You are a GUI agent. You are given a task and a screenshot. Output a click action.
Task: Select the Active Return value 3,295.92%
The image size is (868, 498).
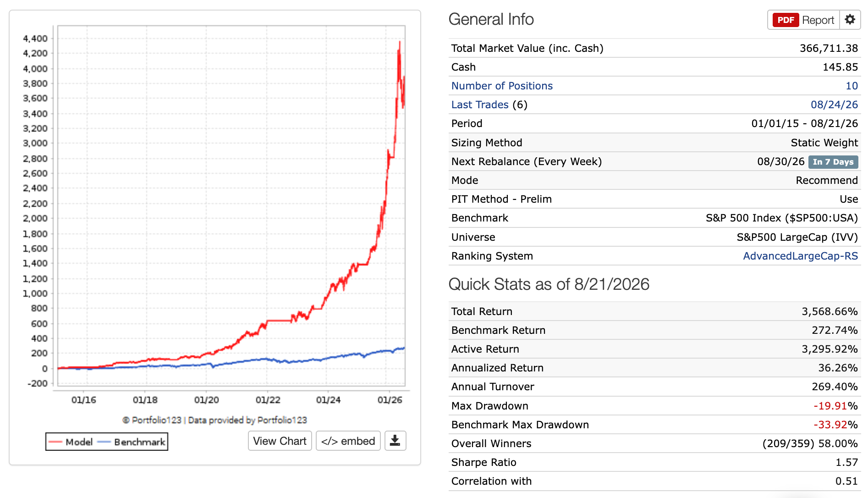pyautogui.click(x=830, y=349)
